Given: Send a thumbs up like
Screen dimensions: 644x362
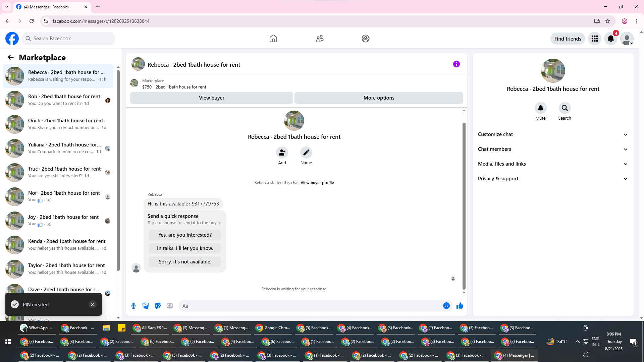Looking at the screenshot, I should click(460, 306).
